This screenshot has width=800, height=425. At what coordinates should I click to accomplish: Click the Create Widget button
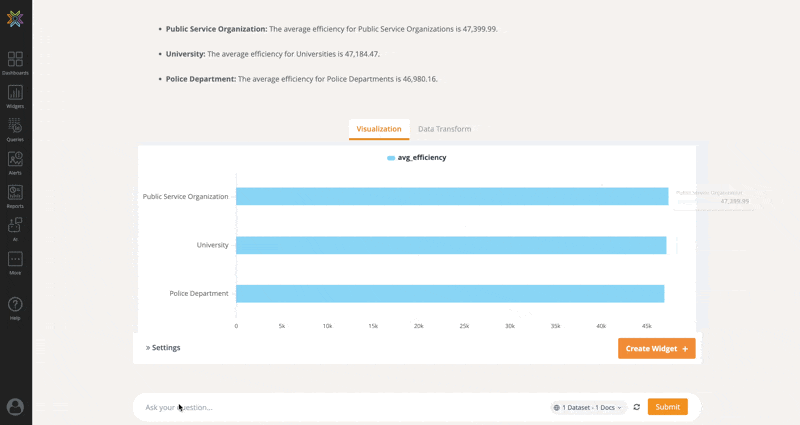coord(656,348)
